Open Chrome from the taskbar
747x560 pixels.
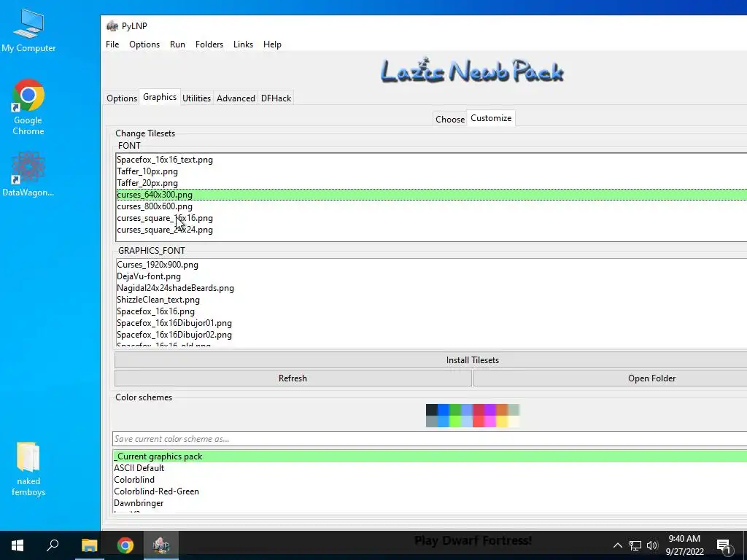click(x=125, y=545)
